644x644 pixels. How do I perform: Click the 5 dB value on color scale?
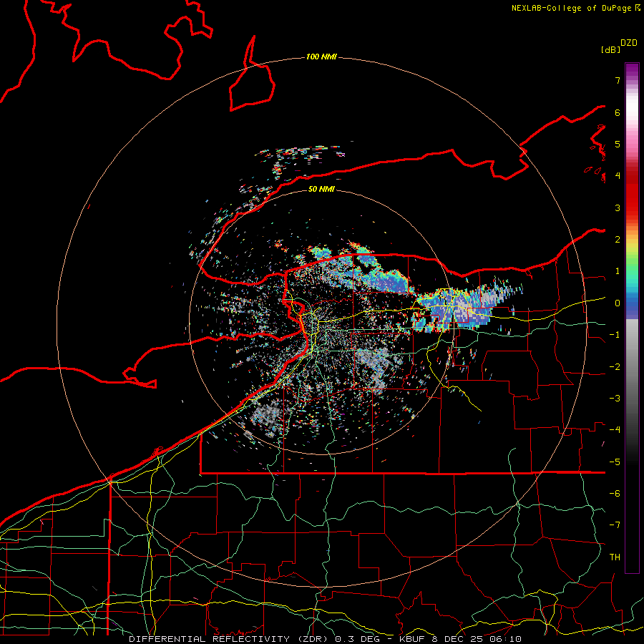pyautogui.click(x=618, y=144)
